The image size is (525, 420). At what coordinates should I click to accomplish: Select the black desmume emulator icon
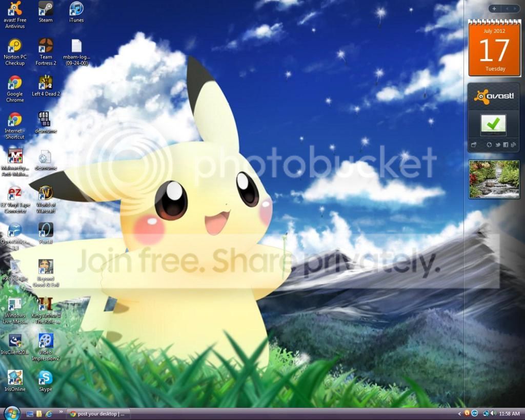click(x=46, y=123)
